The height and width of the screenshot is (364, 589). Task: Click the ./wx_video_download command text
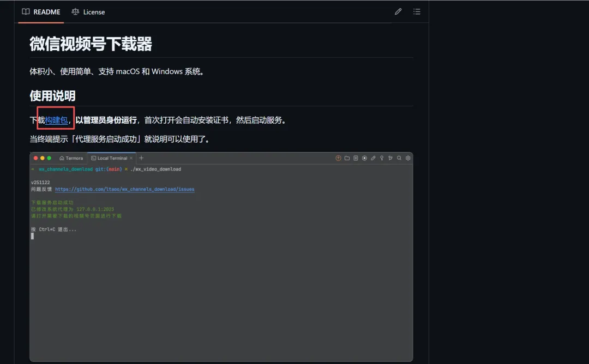tap(156, 169)
